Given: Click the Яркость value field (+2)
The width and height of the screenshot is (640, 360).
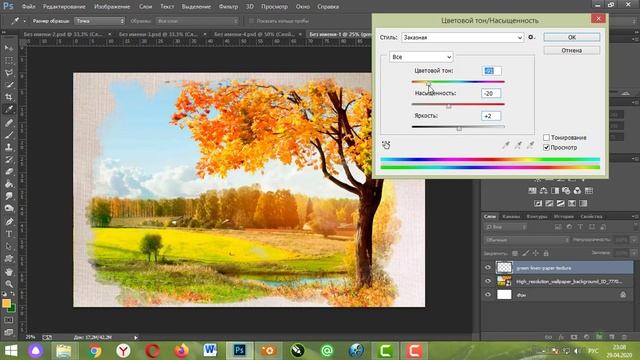Looking at the screenshot, I should coord(491,116).
